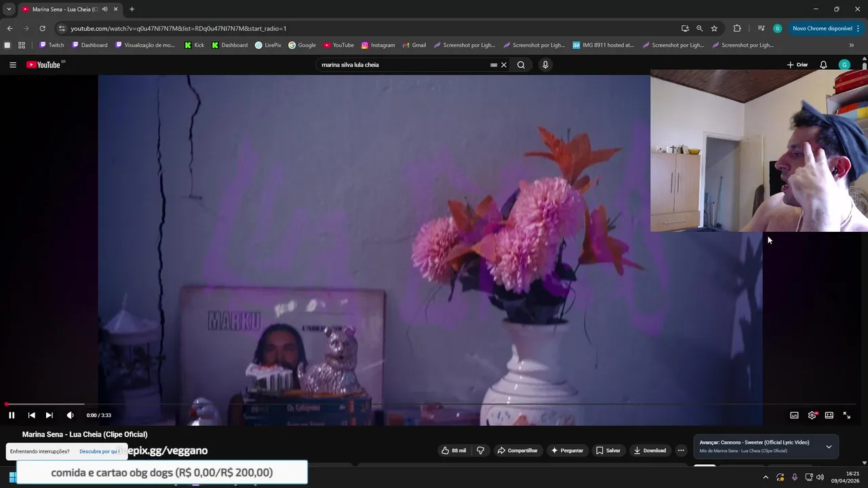The height and width of the screenshot is (488, 868).
Task: Open the IMG 8911 hosted at bookmark
Action: click(603, 45)
